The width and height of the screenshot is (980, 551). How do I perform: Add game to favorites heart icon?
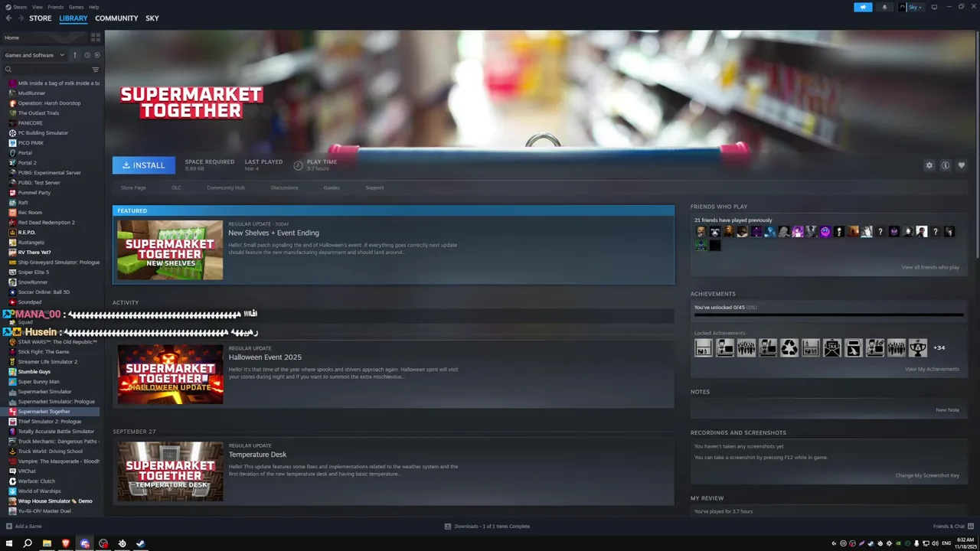[x=962, y=165]
